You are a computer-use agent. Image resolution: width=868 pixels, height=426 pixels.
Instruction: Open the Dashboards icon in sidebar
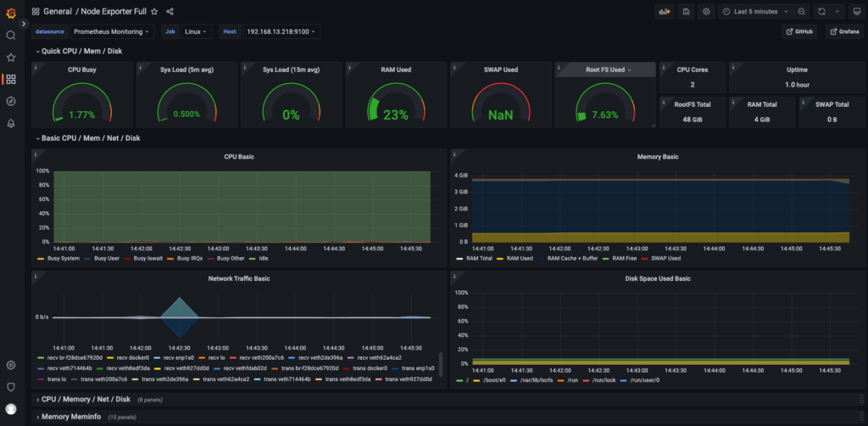(10, 79)
